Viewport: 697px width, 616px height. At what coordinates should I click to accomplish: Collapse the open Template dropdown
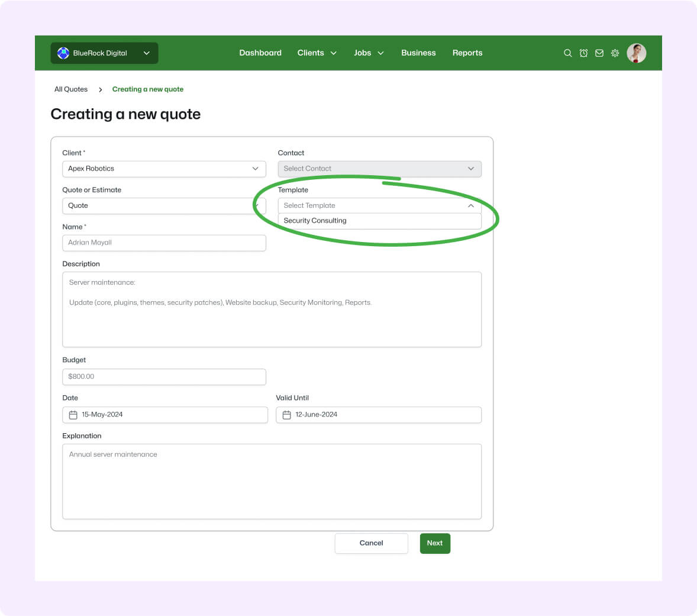point(471,205)
